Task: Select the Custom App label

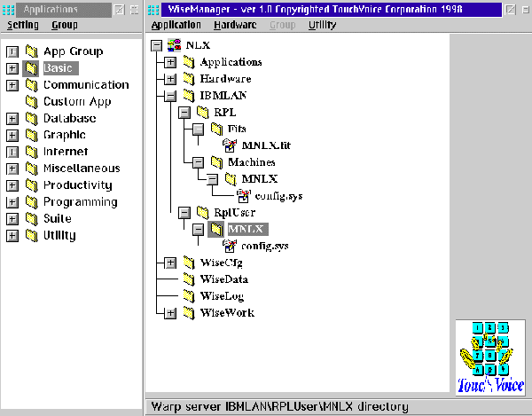Action: 77,101
